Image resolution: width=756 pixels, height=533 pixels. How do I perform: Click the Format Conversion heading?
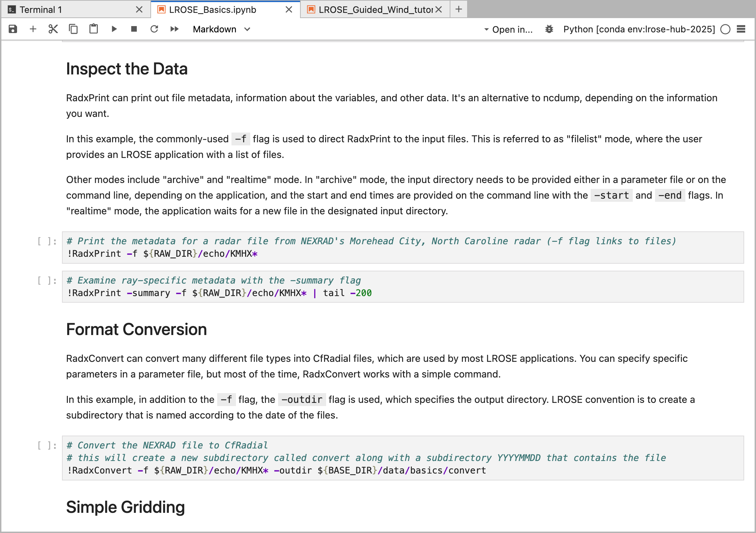pyautogui.click(x=136, y=329)
